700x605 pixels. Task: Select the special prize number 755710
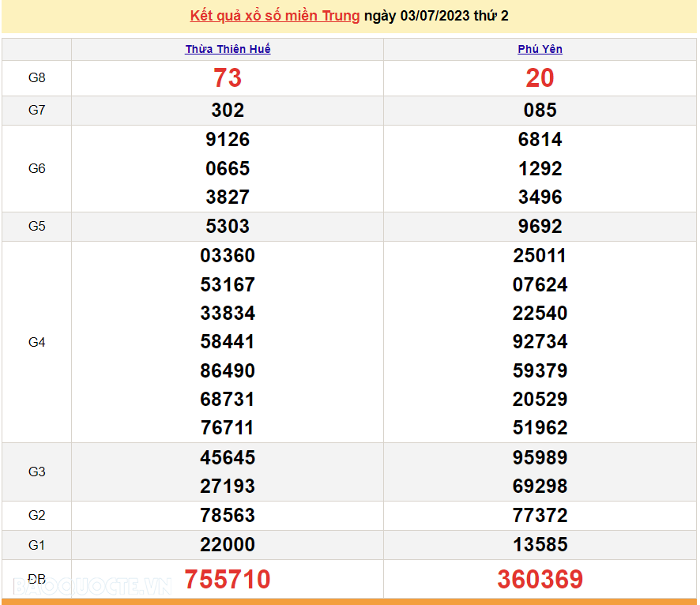[228, 580]
